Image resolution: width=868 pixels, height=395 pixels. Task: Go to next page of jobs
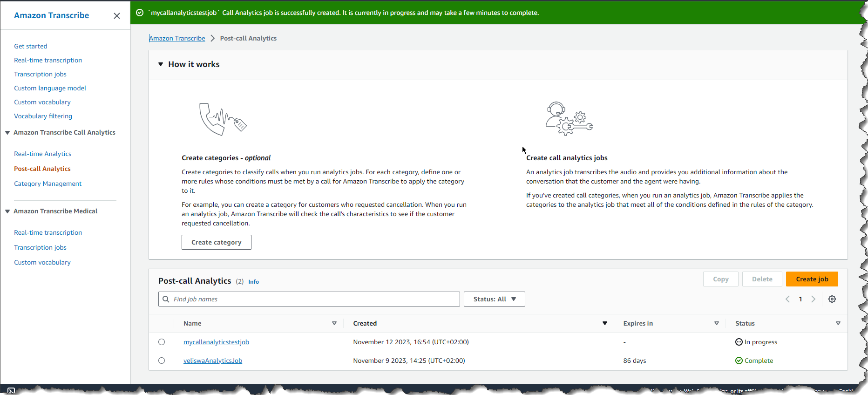point(814,299)
